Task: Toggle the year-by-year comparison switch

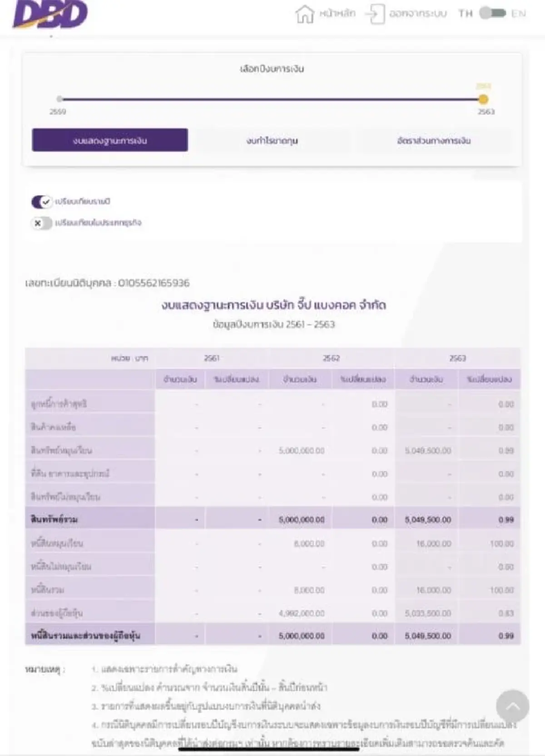Action: coord(41,202)
